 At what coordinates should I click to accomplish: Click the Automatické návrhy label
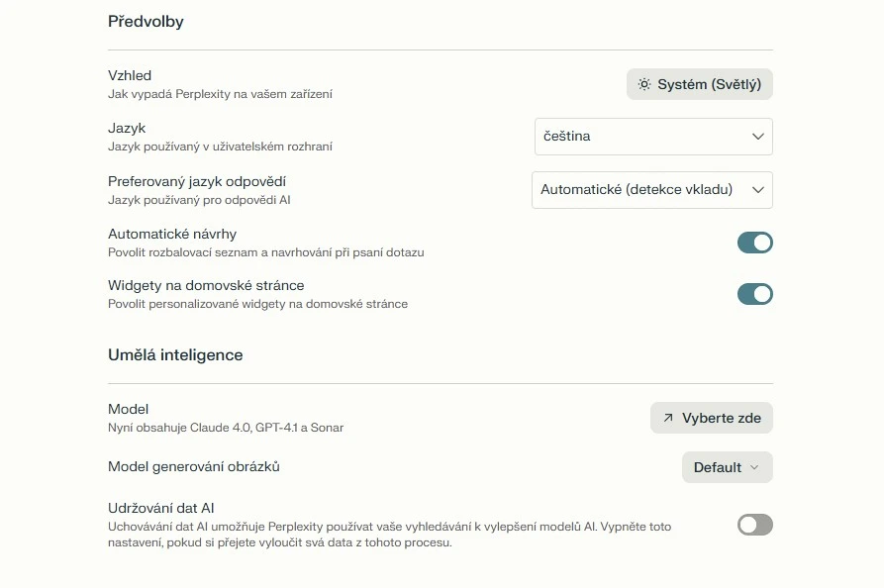[x=172, y=234]
